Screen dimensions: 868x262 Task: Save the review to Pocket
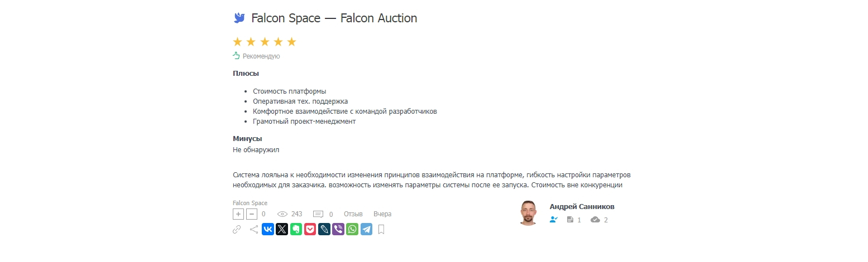click(x=310, y=229)
